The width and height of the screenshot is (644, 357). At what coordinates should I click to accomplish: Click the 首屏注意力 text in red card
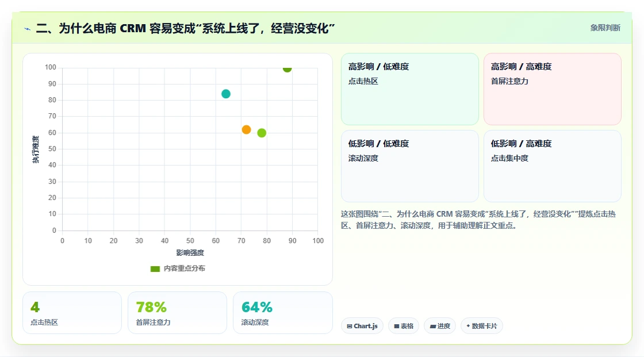[x=509, y=81]
